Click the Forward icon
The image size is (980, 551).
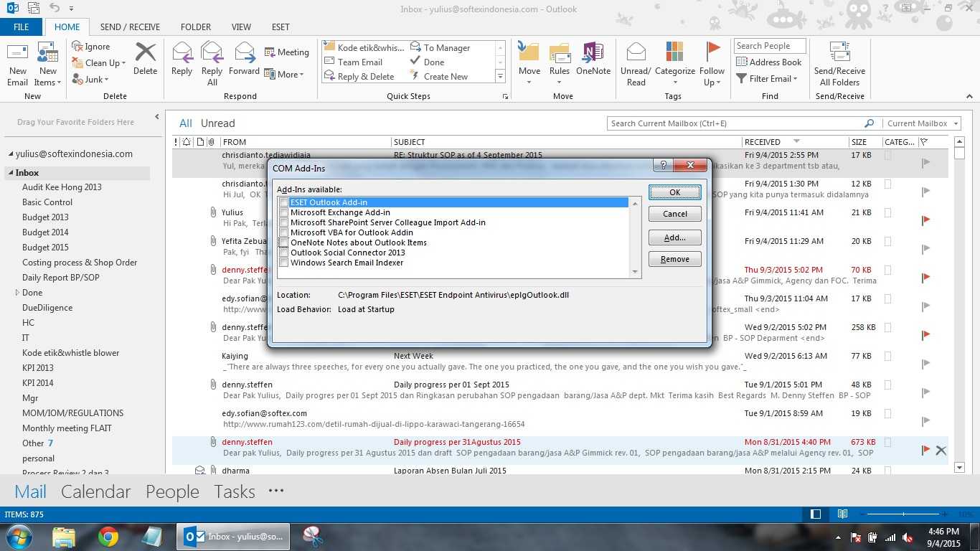point(245,52)
